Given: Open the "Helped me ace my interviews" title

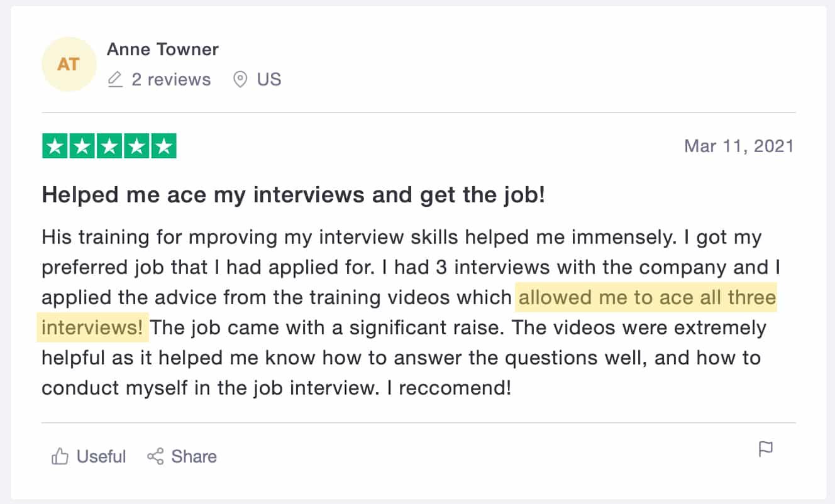Looking at the screenshot, I should coord(293,195).
